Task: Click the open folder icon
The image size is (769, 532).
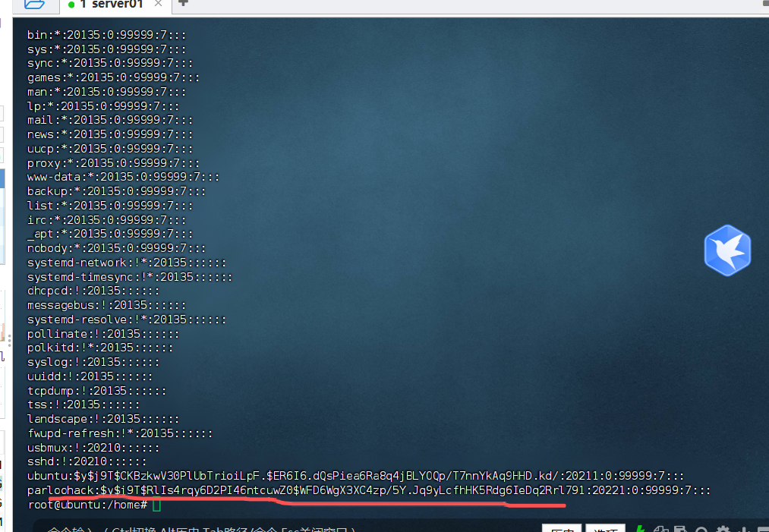Action: point(33,4)
